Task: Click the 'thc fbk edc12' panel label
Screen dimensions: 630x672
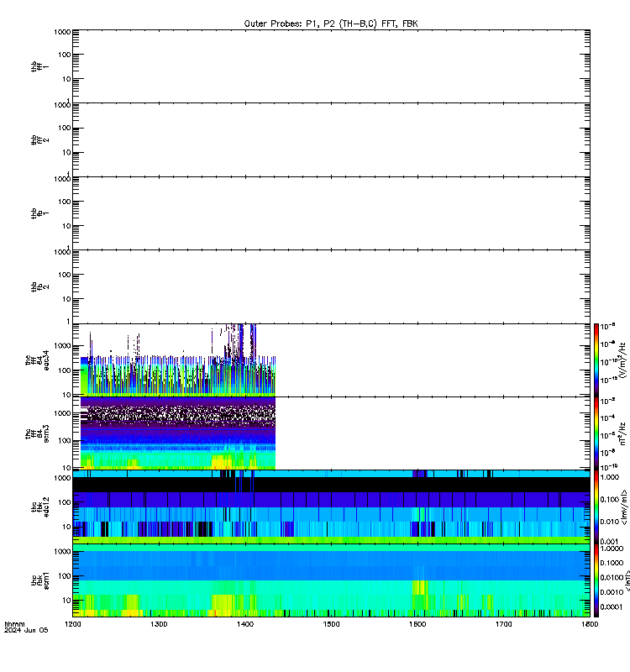Action: 39,507
